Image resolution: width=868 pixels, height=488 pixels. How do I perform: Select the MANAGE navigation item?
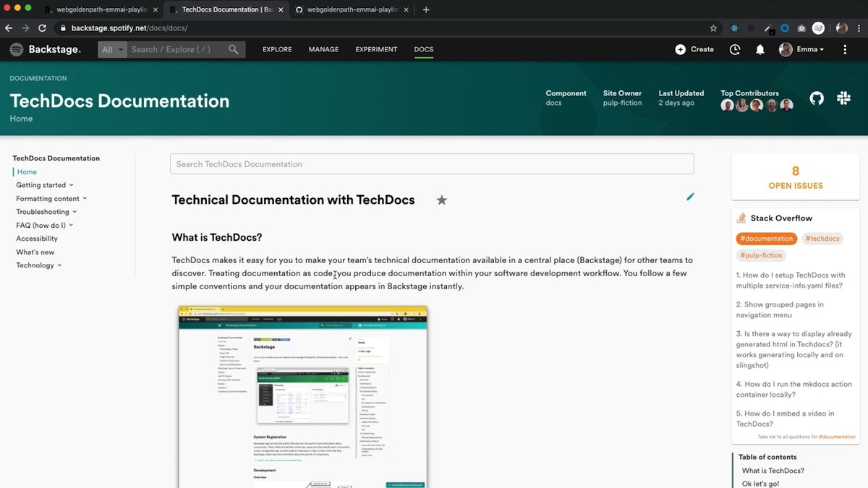tap(323, 49)
